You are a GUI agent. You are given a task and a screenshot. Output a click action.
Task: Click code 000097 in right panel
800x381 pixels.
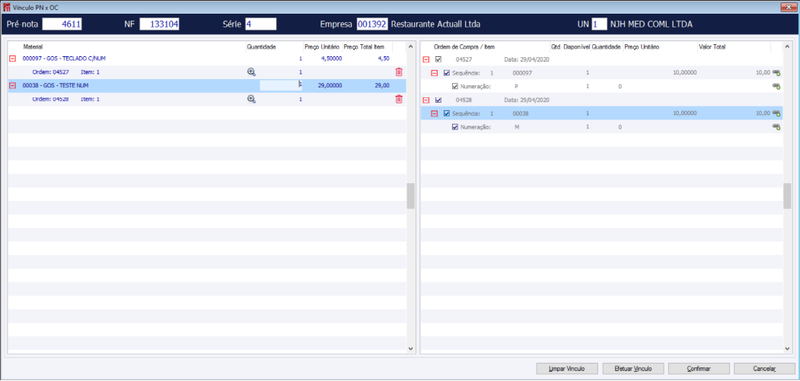tap(522, 73)
